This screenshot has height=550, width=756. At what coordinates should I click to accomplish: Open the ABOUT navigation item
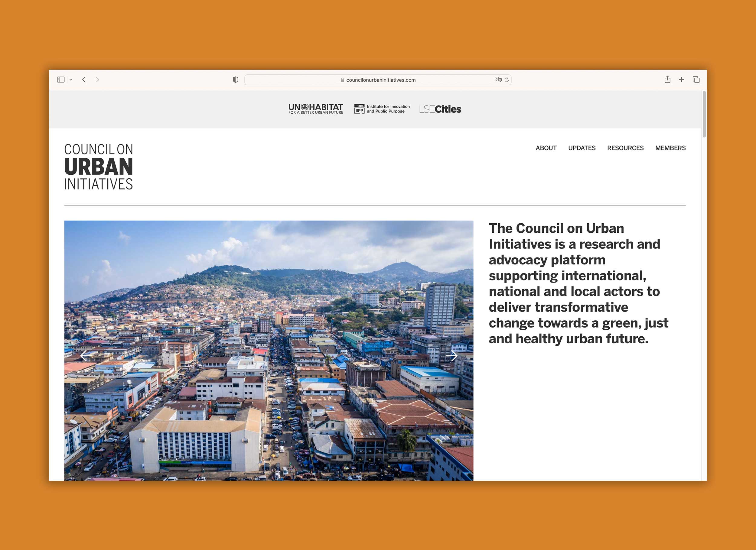546,148
